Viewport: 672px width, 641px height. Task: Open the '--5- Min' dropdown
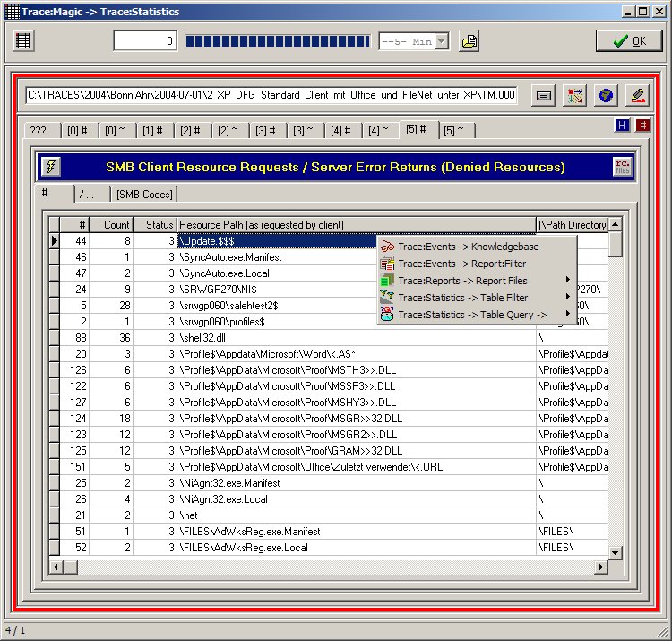tap(442, 41)
